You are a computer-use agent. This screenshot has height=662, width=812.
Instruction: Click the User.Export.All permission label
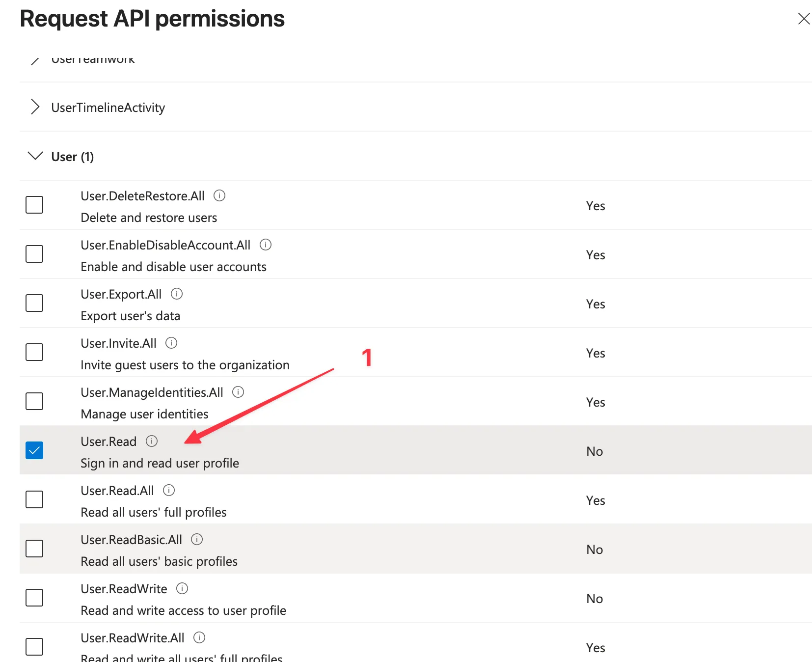point(121,294)
